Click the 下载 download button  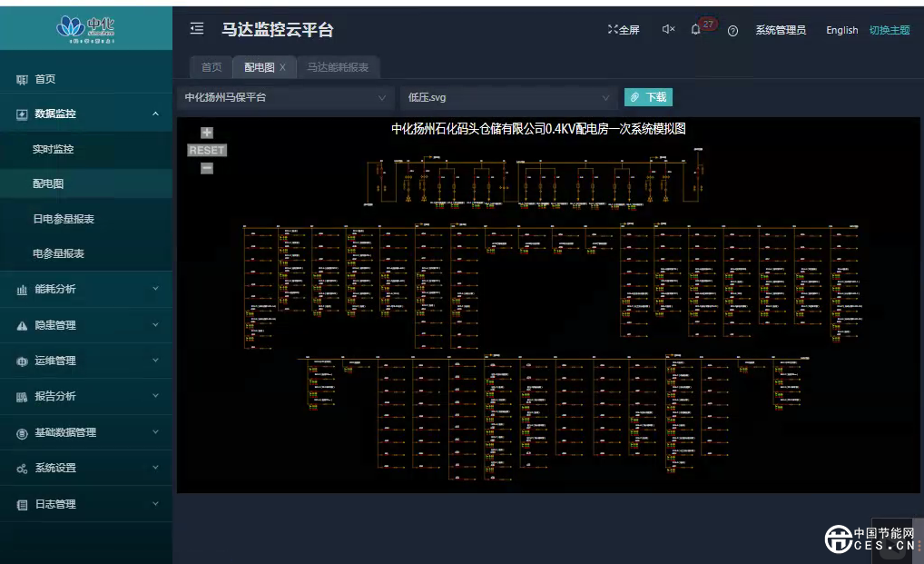pos(648,97)
